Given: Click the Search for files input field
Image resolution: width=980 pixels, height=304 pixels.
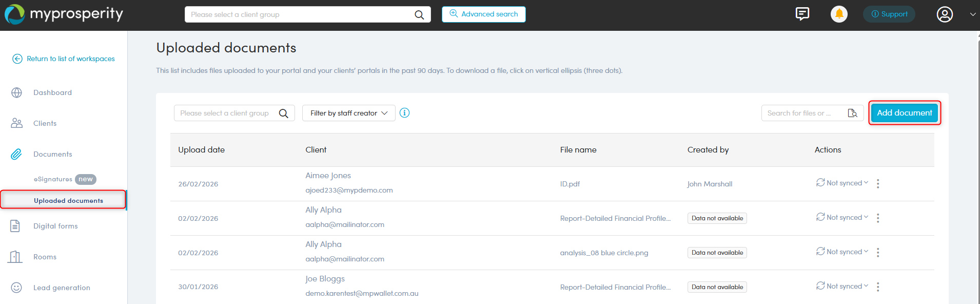Looking at the screenshot, I should [x=803, y=113].
